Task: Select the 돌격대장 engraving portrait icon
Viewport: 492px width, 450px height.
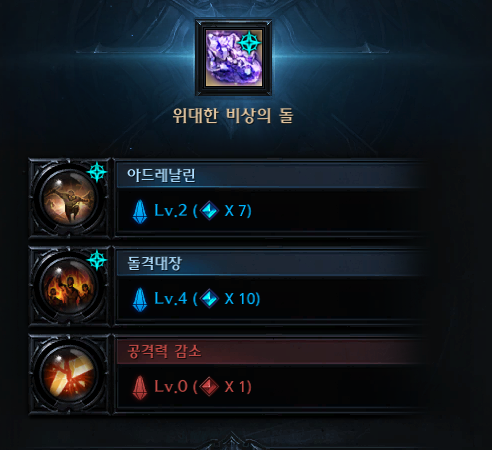Action: (69, 286)
